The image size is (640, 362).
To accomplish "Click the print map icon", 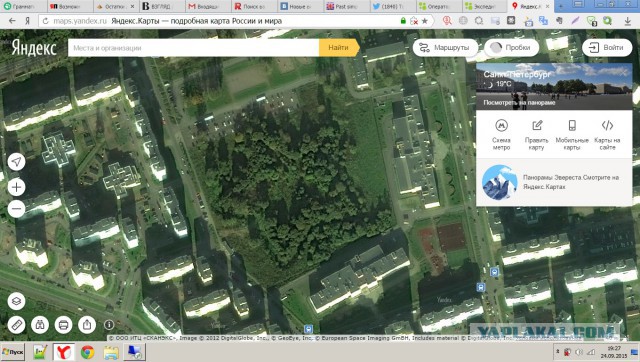I will pyautogui.click(x=63, y=325).
